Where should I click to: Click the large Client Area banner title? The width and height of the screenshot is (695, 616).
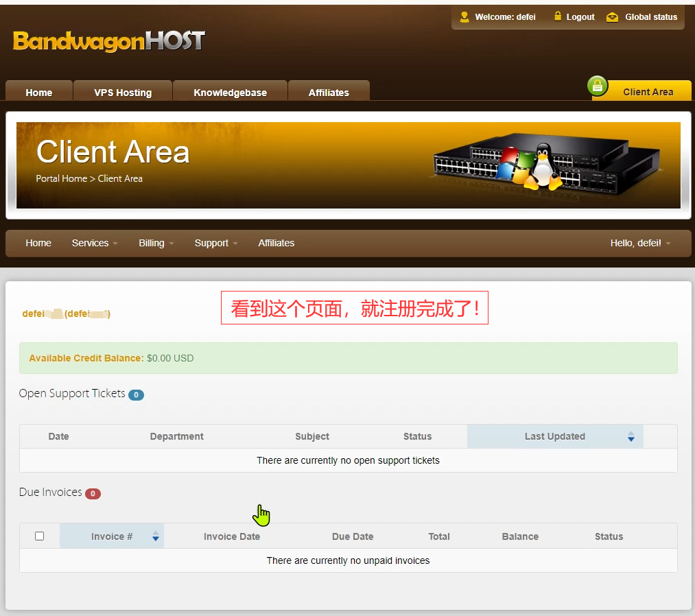113,152
